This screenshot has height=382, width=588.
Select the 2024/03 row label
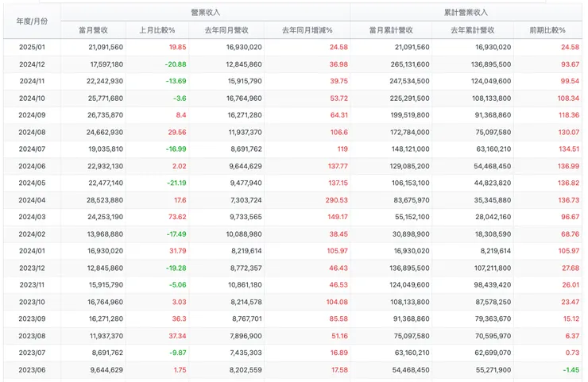pyautogui.click(x=32, y=217)
